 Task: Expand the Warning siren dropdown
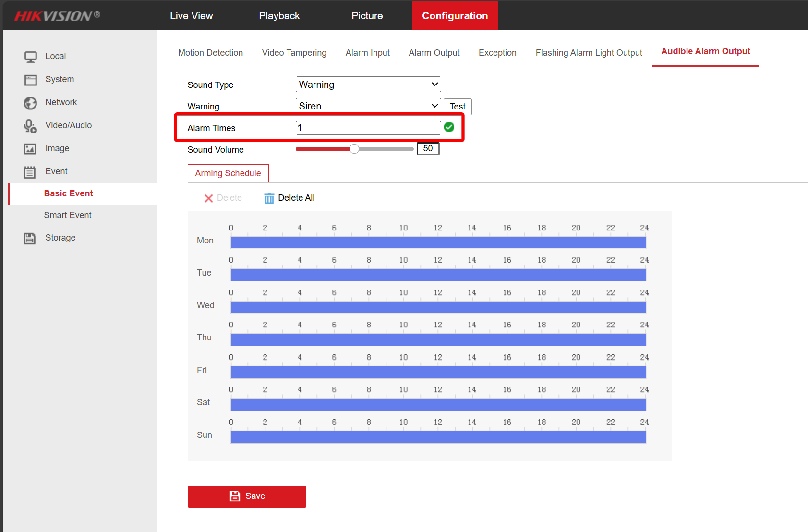point(368,106)
